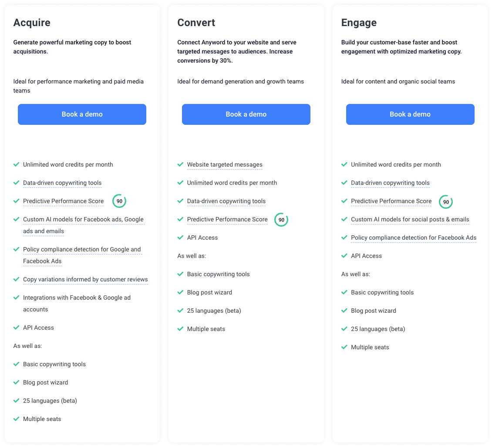The image size is (492, 448).
Task: Click checkmark beside Copy variations informed by reviews
Action: [16, 279]
